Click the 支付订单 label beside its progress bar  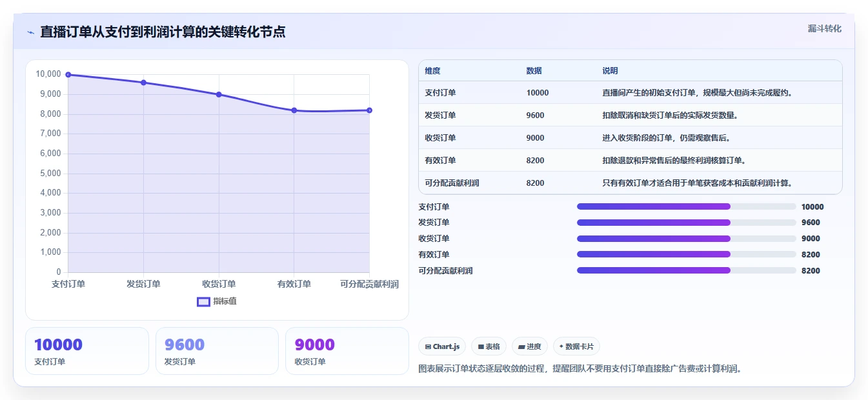tap(434, 207)
